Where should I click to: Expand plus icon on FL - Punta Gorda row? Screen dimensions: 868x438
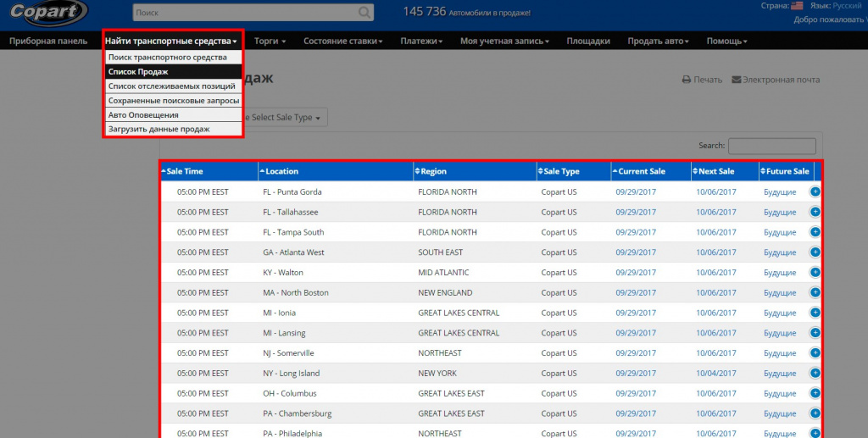[x=815, y=192]
